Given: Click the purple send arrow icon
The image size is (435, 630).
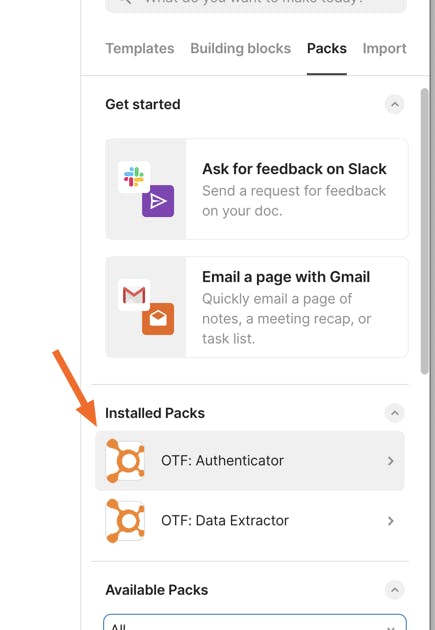Looking at the screenshot, I should coord(158,201).
